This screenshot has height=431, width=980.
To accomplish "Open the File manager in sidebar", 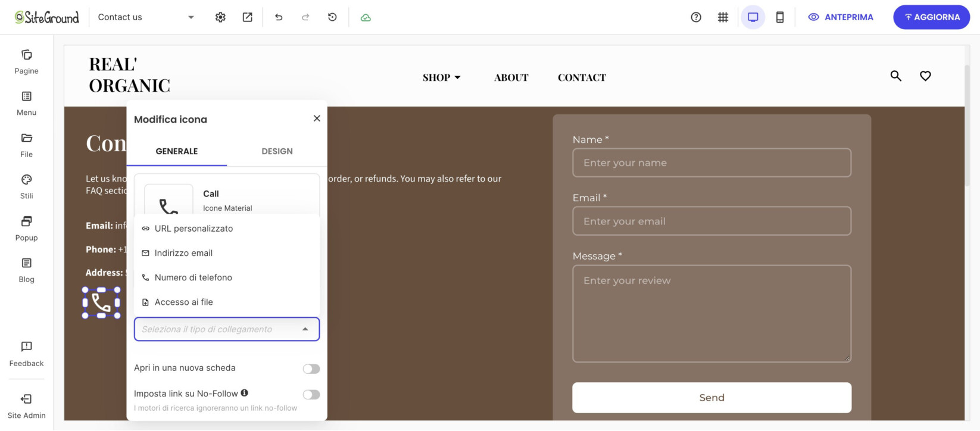I will [26, 145].
